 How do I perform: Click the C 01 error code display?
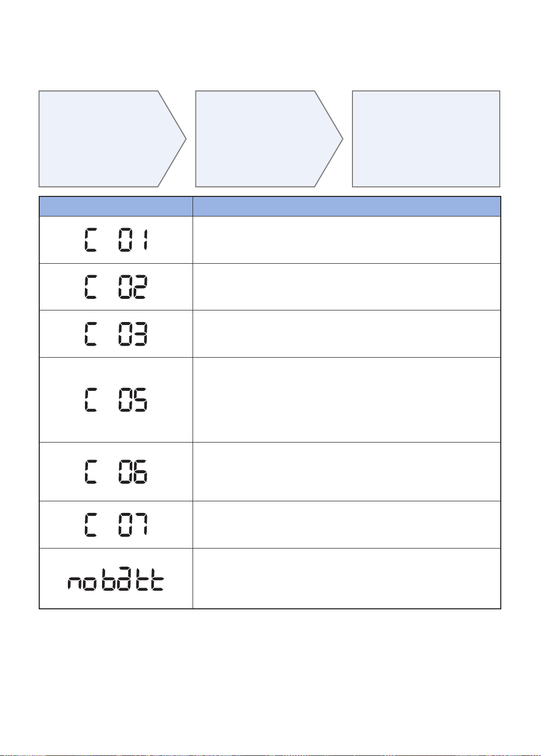click(116, 240)
